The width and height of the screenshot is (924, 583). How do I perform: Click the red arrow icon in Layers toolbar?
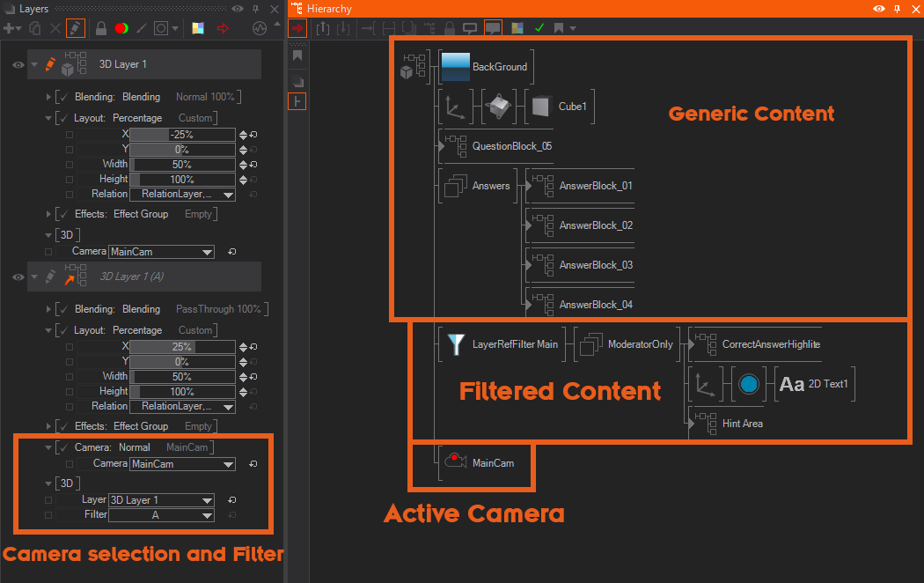[x=223, y=28]
